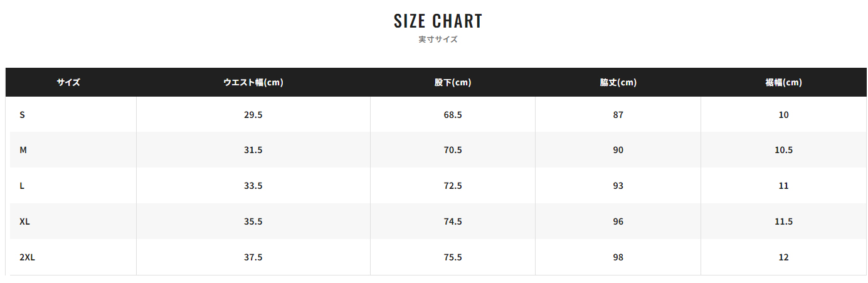The width and height of the screenshot is (868, 283).
Task: Click inseam value 70.5 for size M
Action: (x=453, y=150)
